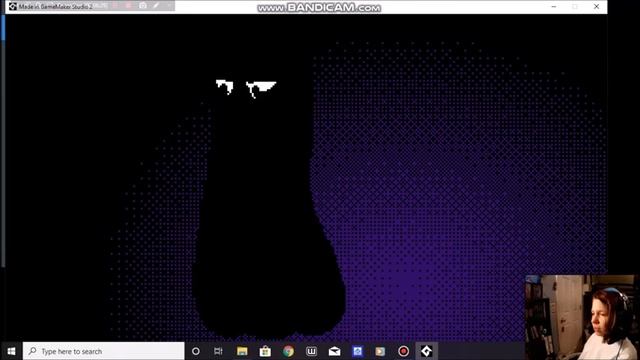Open the W-logo app in the taskbar
This screenshot has width=640, height=360.
click(x=311, y=351)
